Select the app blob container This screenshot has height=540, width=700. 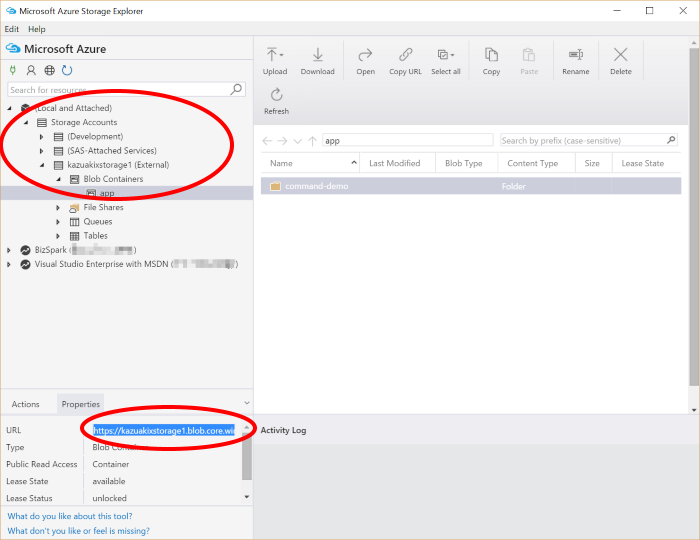pyautogui.click(x=127, y=193)
